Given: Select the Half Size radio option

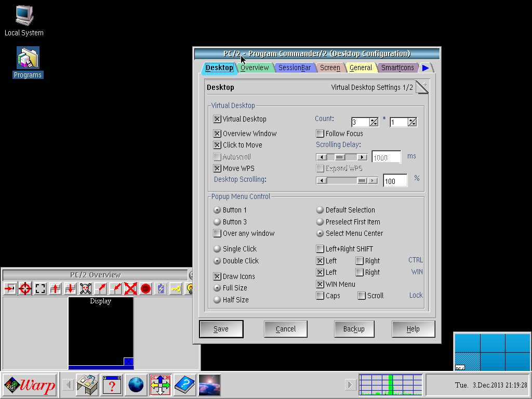Looking at the screenshot, I should [x=217, y=300].
